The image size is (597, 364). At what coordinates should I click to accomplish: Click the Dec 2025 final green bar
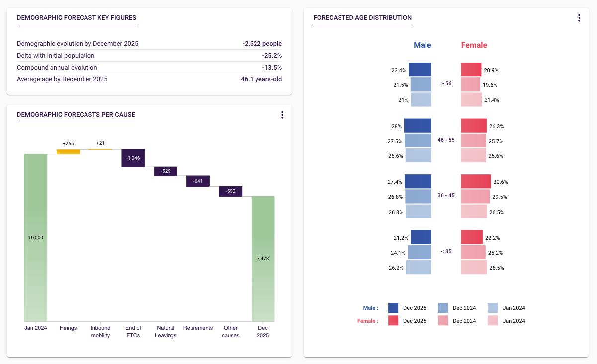tap(263, 258)
